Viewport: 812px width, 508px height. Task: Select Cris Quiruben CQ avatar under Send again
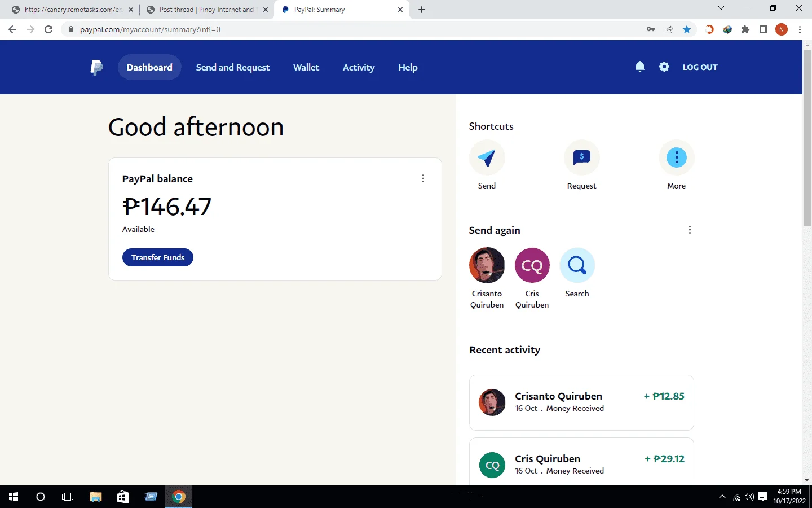point(532,265)
